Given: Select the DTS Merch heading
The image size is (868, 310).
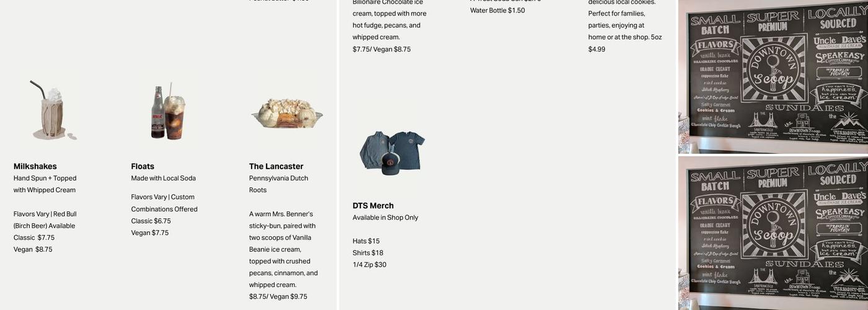Looking at the screenshot, I should pyautogui.click(x=373, y=206).
